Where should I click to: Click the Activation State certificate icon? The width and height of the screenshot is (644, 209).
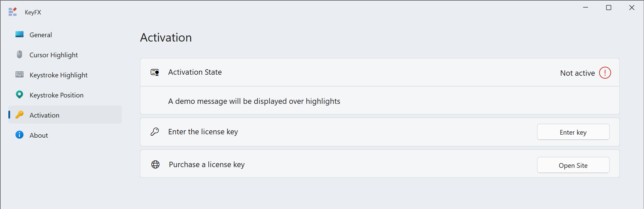coord(155,72)
